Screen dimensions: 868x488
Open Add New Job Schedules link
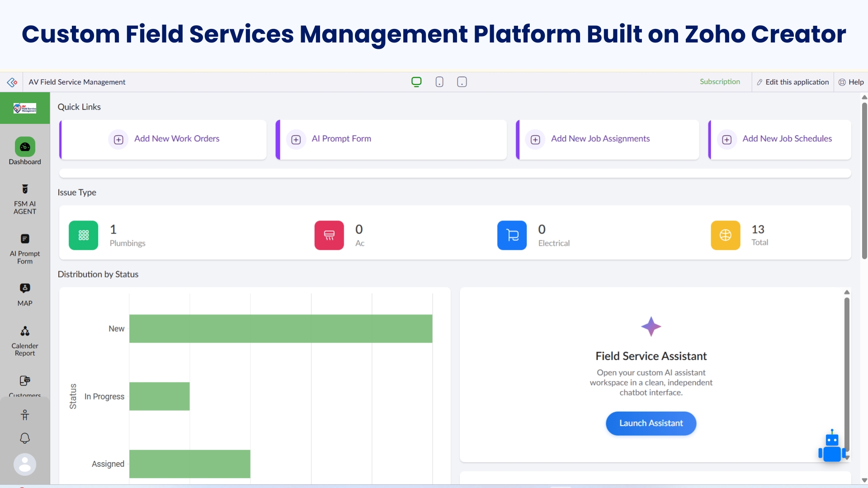[x=780, y=140]
